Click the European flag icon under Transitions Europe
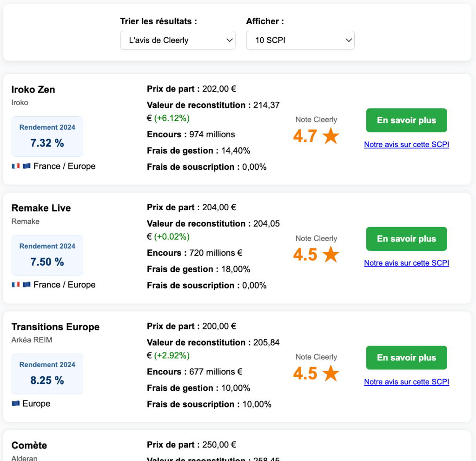The image size is (476, 461). (x=16, y=403)
